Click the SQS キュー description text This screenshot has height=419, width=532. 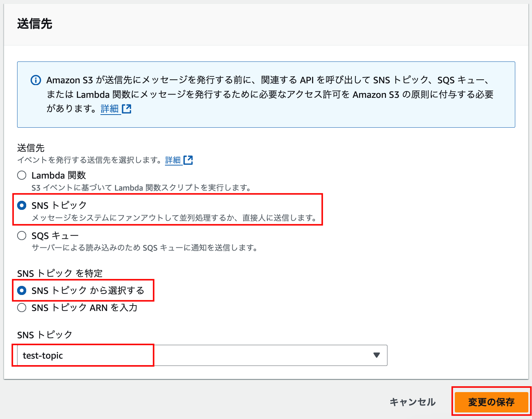(x=145, y=248)
